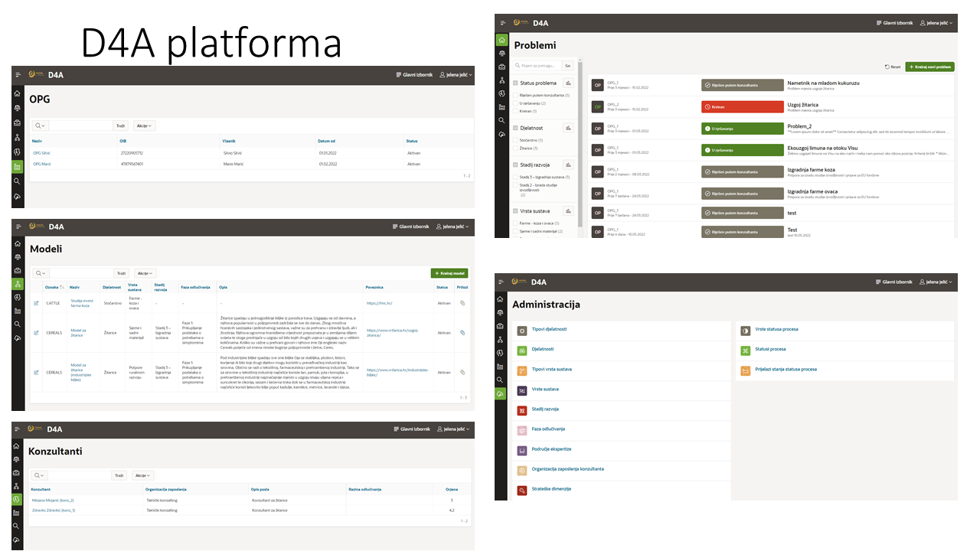Open the home icon in Problemi sidebar
980x551 pixels.
tap(501, 40)
